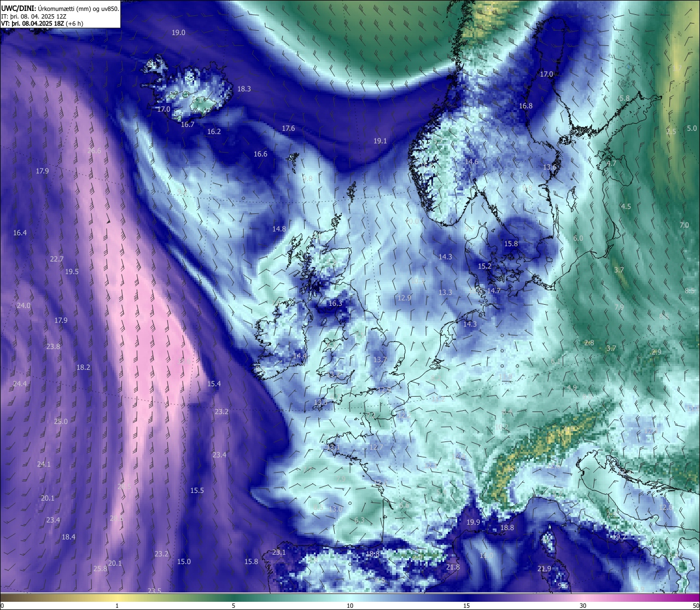Screen dimensions: 700x610
Task: Select the 23.8 map value
Action: point(53,347)
